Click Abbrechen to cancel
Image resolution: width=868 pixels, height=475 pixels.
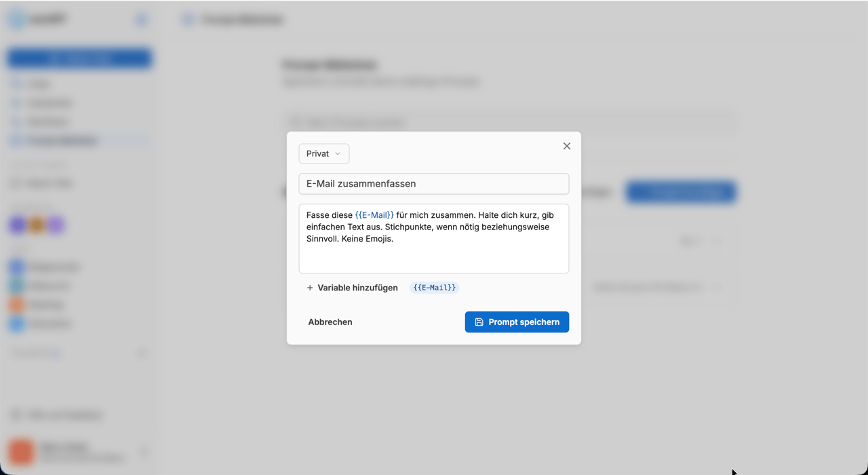click(x=330, y=322)
